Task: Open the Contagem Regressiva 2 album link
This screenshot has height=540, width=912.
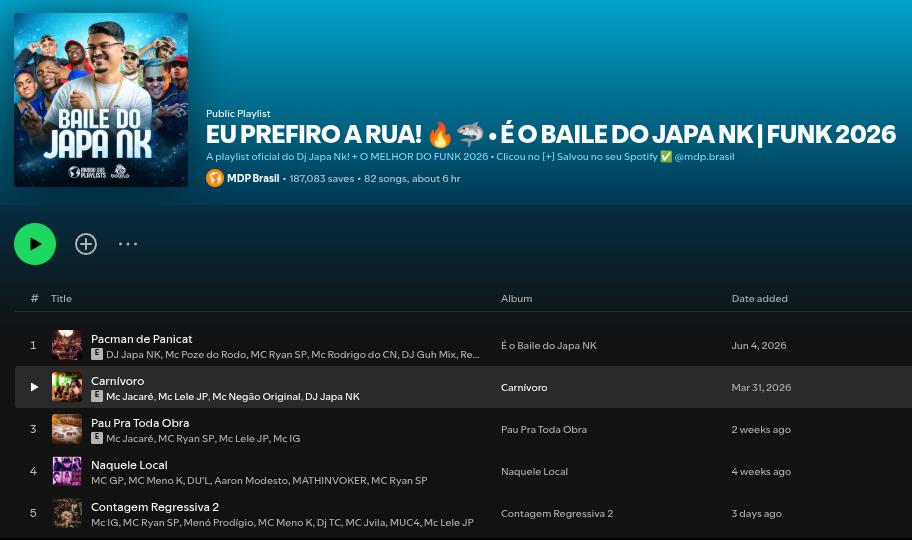Action: click(x=557, y=513)
